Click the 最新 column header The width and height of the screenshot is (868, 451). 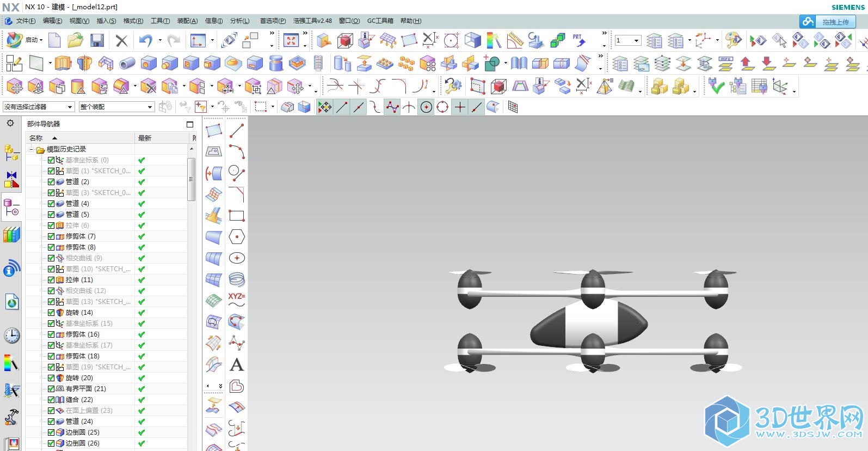162,138
